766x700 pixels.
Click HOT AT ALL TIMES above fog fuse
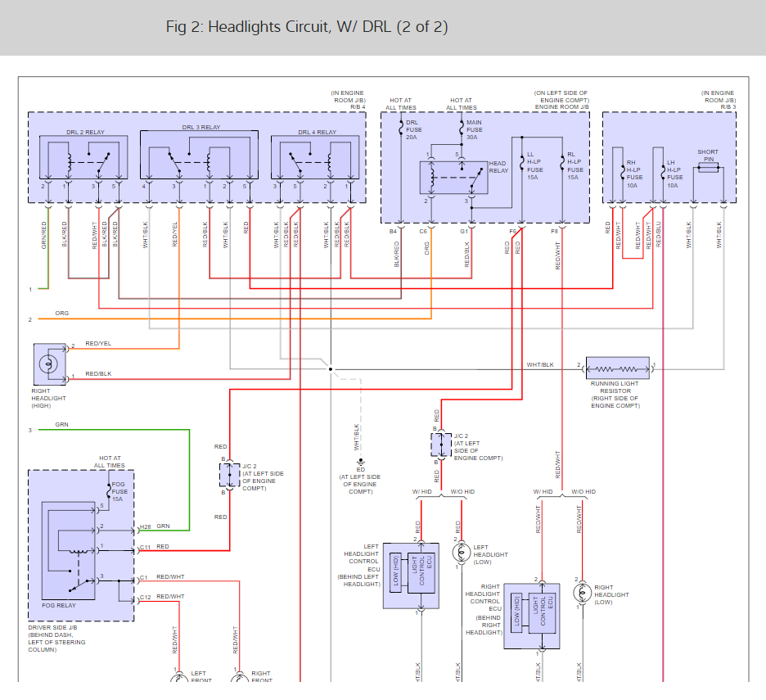pos(110,462)
